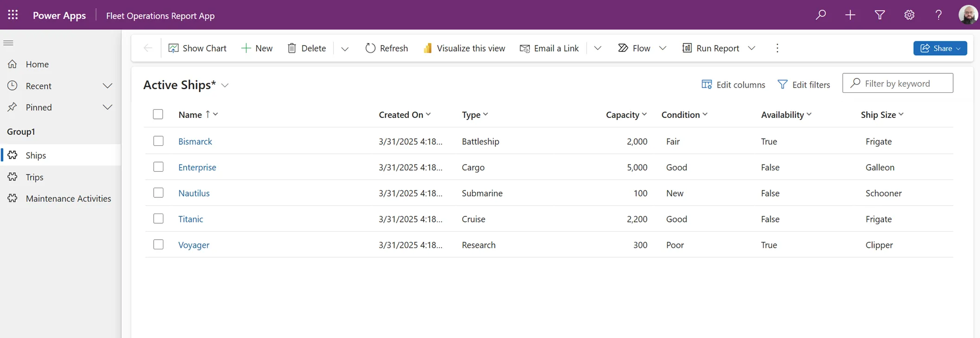
Task: Click Visualize this view
Action: (x=464, y=48)
